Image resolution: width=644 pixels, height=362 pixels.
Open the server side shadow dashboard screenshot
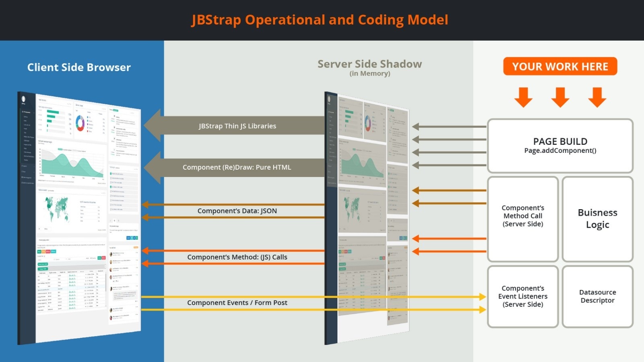pyautogui.click(x=367, y=218)
